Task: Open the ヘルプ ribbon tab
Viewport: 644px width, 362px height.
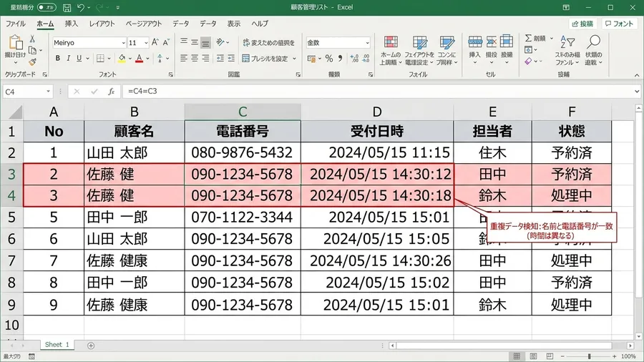Action: click(x=260, y=24)
